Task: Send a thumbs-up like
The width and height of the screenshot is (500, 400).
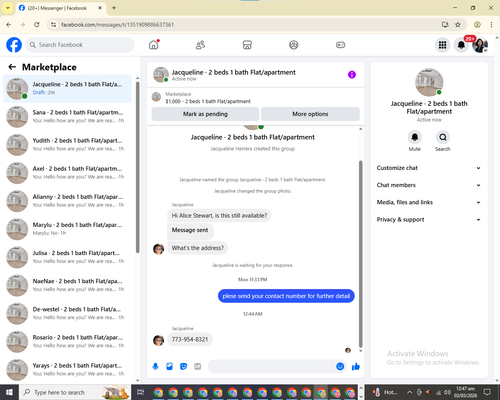Action: 356,367
